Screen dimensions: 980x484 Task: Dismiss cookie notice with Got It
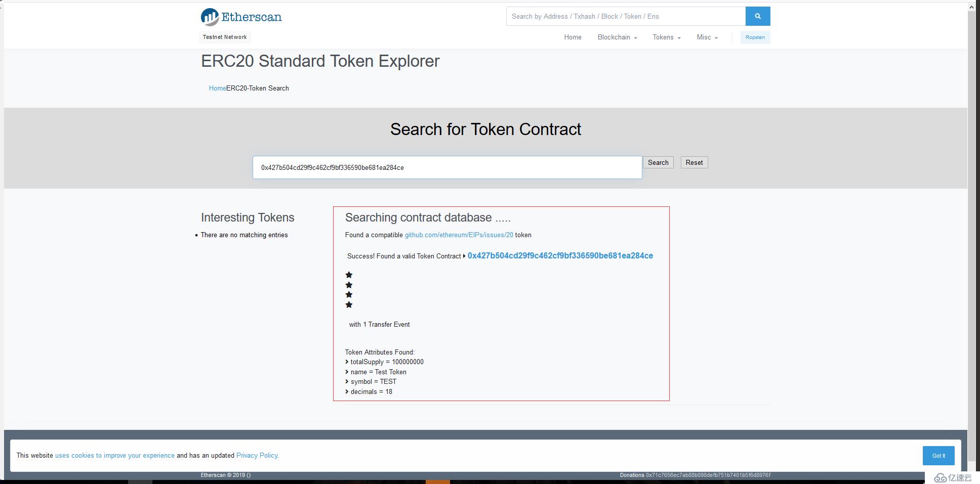pos(938,456)
